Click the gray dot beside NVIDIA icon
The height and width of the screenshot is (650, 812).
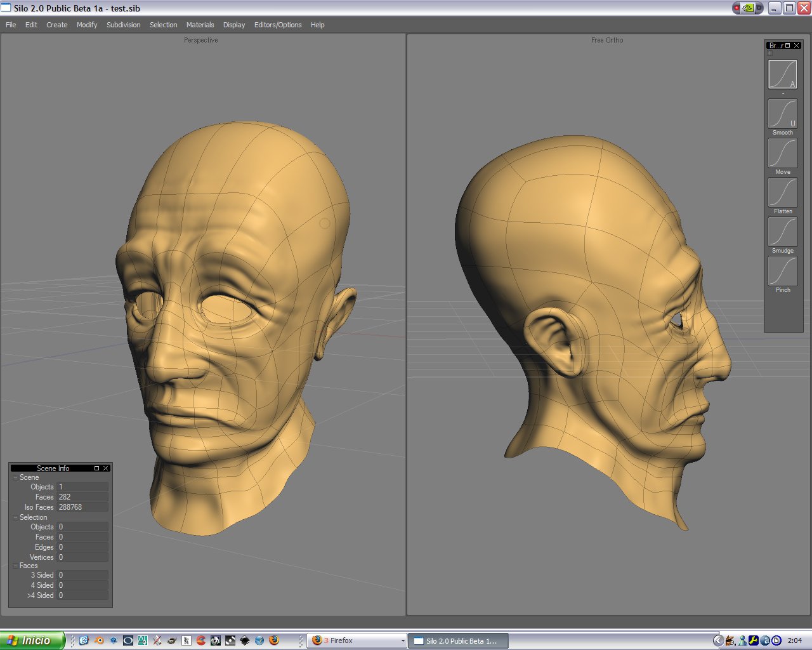(760, 8)
